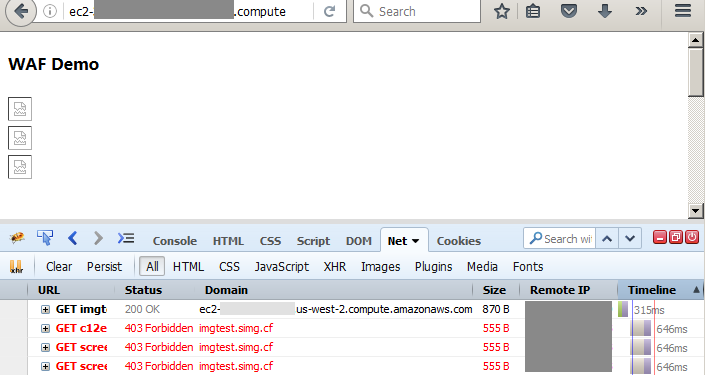705x375 pixels.
Task: Activate the Firebug element inspect tool
Action: pos(45,238)
